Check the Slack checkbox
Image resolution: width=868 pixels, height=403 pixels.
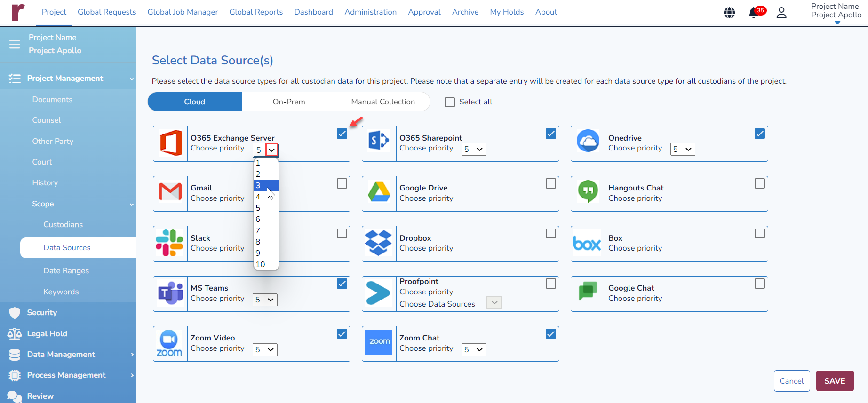[342, 234]
